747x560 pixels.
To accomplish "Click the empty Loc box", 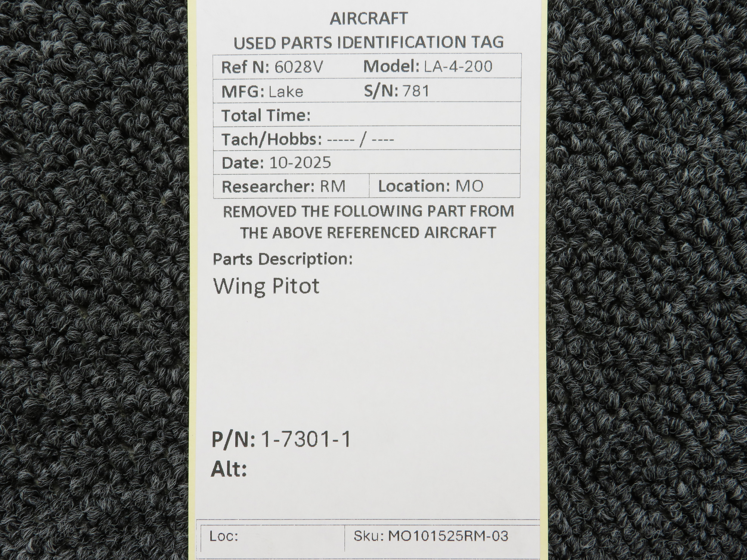I will [x=291, y=537].
